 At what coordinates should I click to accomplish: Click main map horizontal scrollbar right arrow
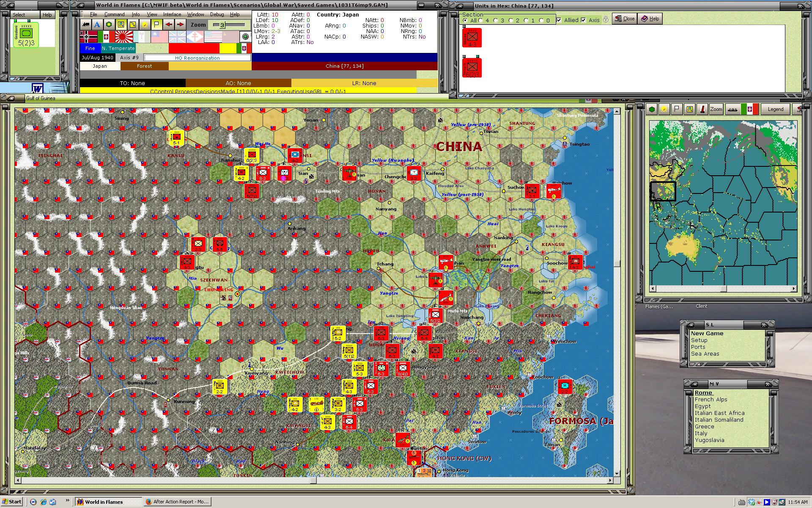610,480
